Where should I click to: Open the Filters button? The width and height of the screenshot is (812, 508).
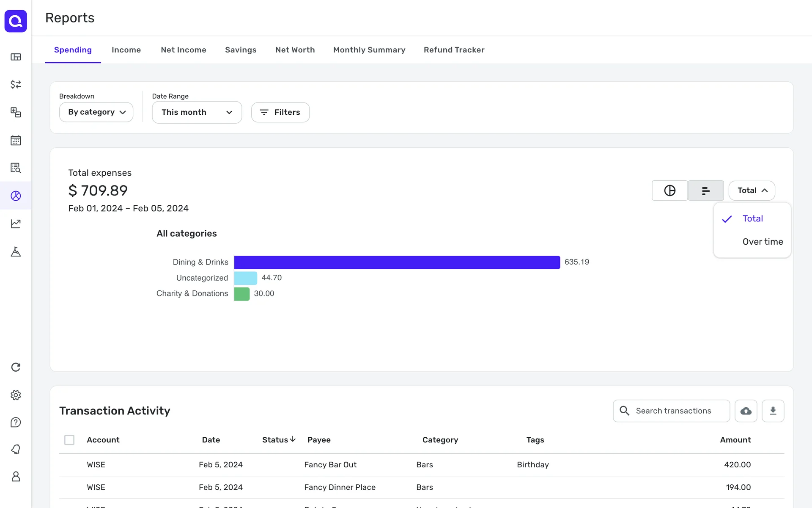280,112
